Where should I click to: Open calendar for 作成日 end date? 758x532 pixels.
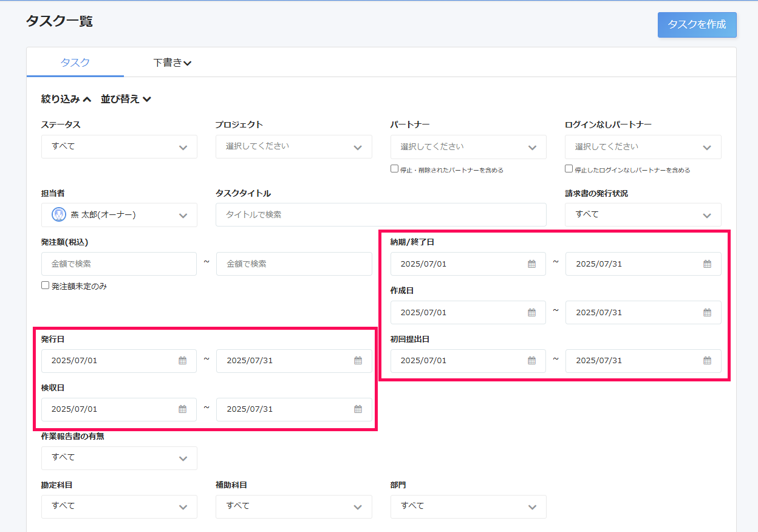[x=708, y=313]
